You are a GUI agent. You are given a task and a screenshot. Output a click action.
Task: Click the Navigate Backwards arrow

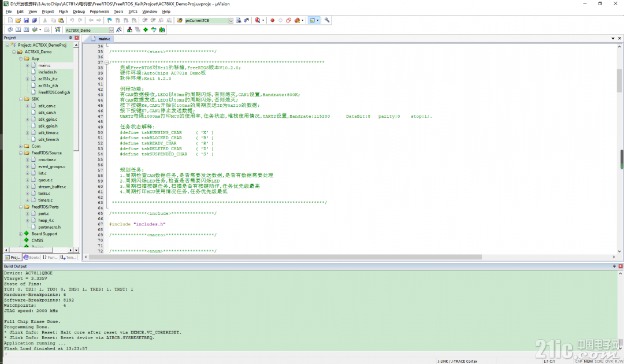click(91, 20)
